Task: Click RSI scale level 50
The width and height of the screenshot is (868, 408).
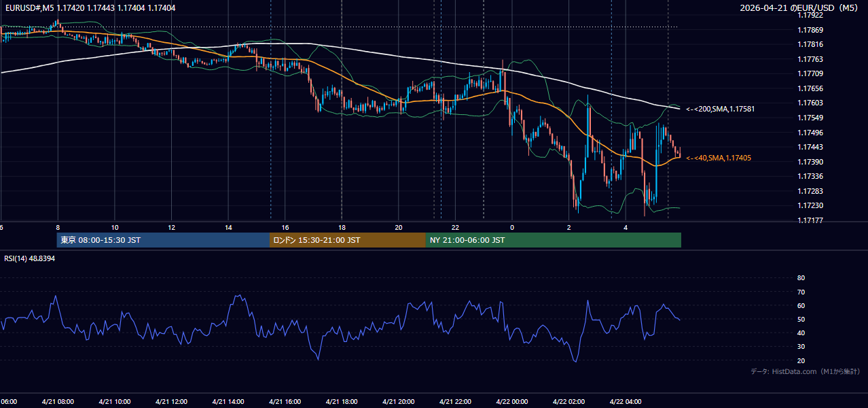Action: pyautogui.click(x=801, y=319)
